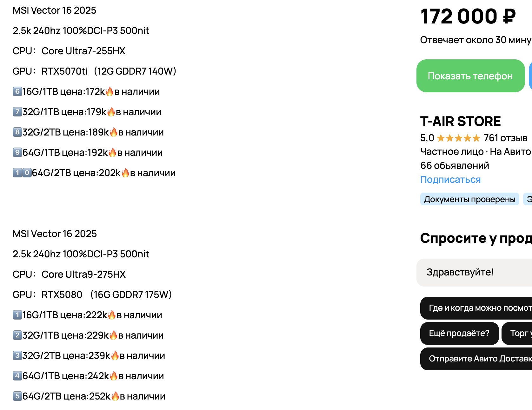This screenshot has height=410, width=532.
Task: Choose the Ещё продаёте? quick question
Action: coord(459,333)
